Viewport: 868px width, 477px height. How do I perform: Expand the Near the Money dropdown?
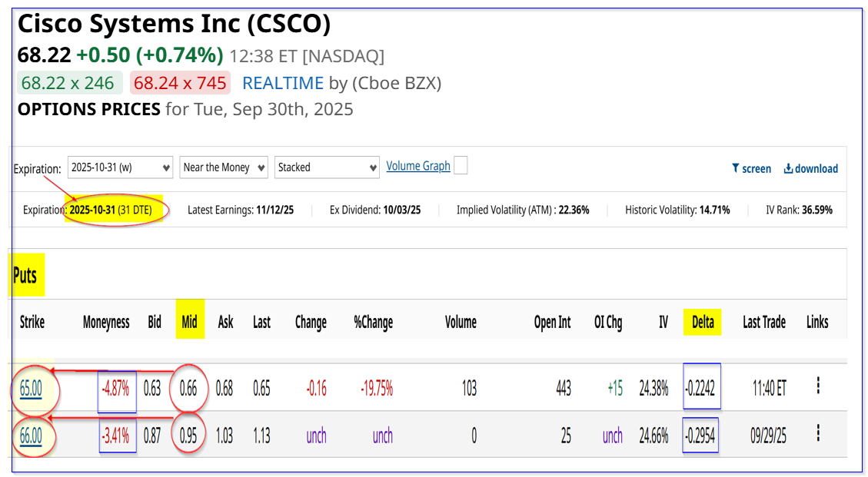[224, 167]
